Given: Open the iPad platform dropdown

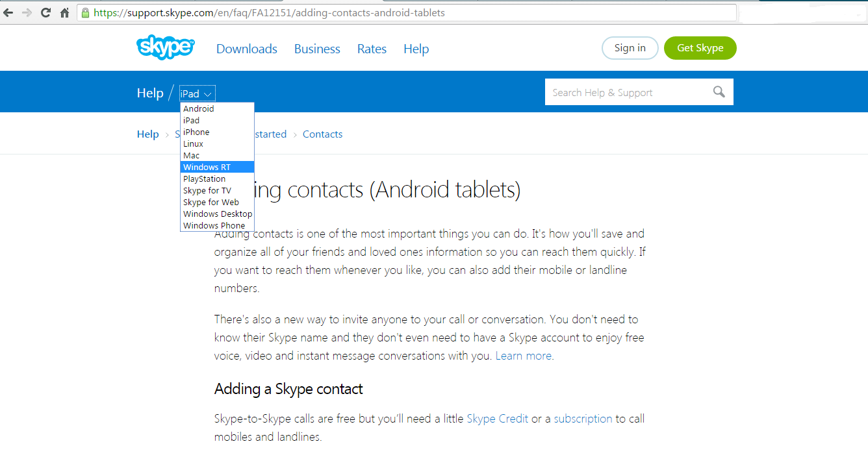Looking at the screenshot, I should pos(197,93).
